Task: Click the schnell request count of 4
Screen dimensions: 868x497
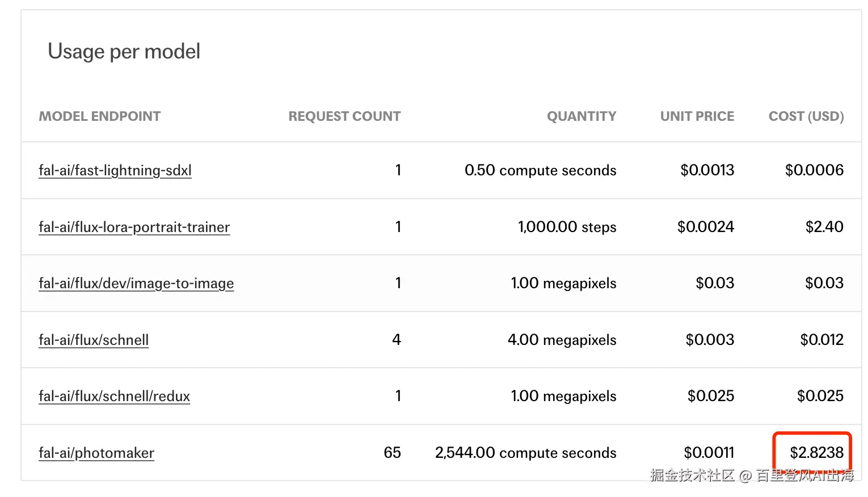Action: point(397,340)
